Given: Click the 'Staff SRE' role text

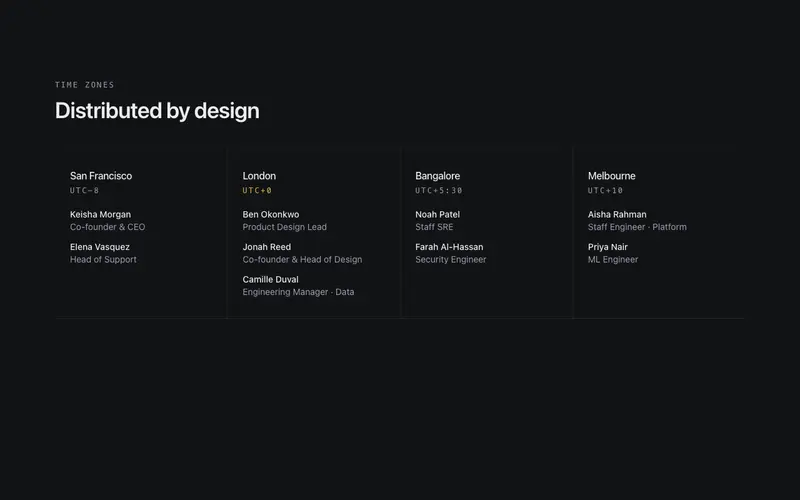Looking at the screenshot, I should (434, 227).
